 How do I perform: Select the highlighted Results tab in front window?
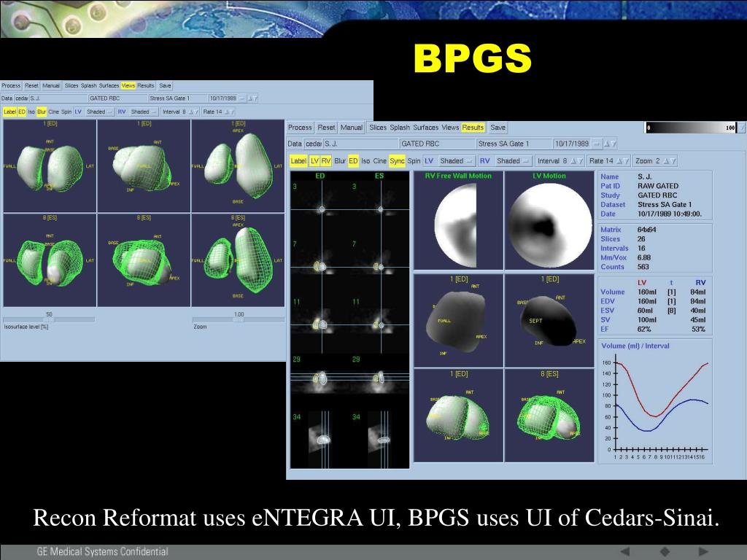click(x=473, y=128)
